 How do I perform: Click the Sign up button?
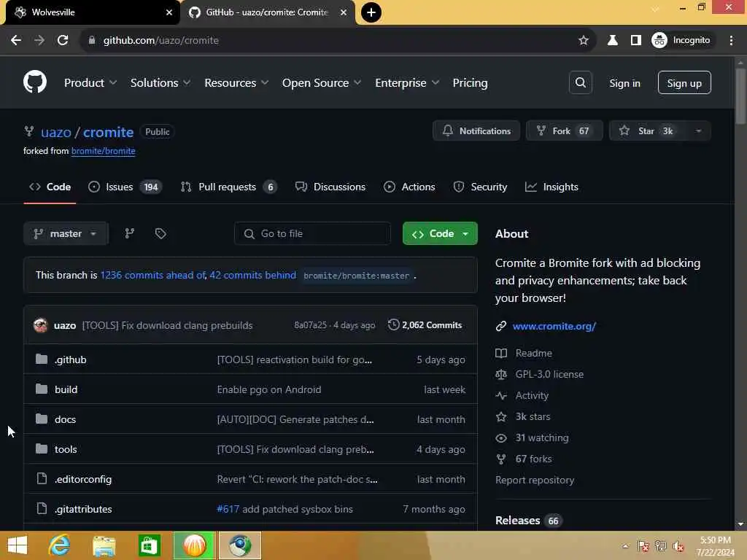click(x=684, y=83)
